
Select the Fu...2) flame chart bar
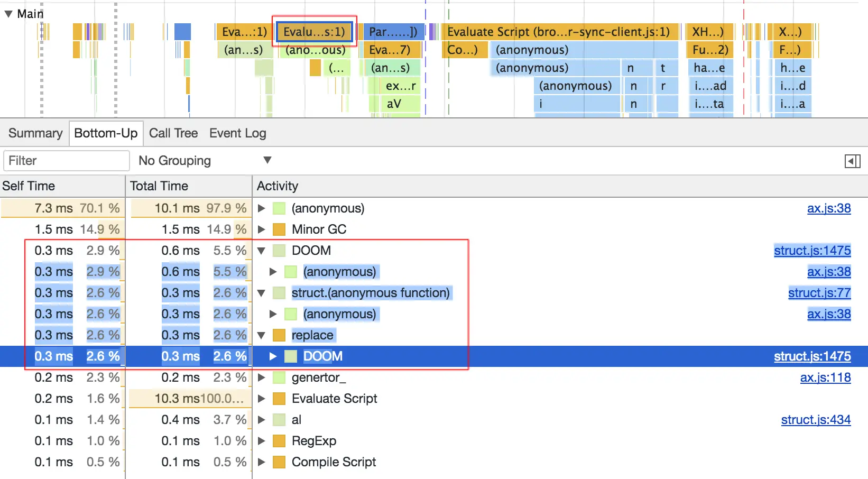[710, 50]
